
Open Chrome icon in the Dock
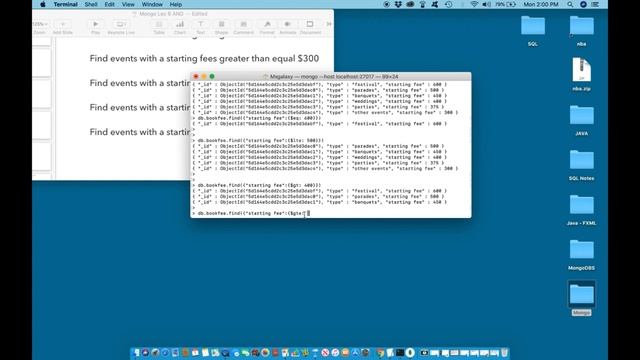tap(380, 353)
